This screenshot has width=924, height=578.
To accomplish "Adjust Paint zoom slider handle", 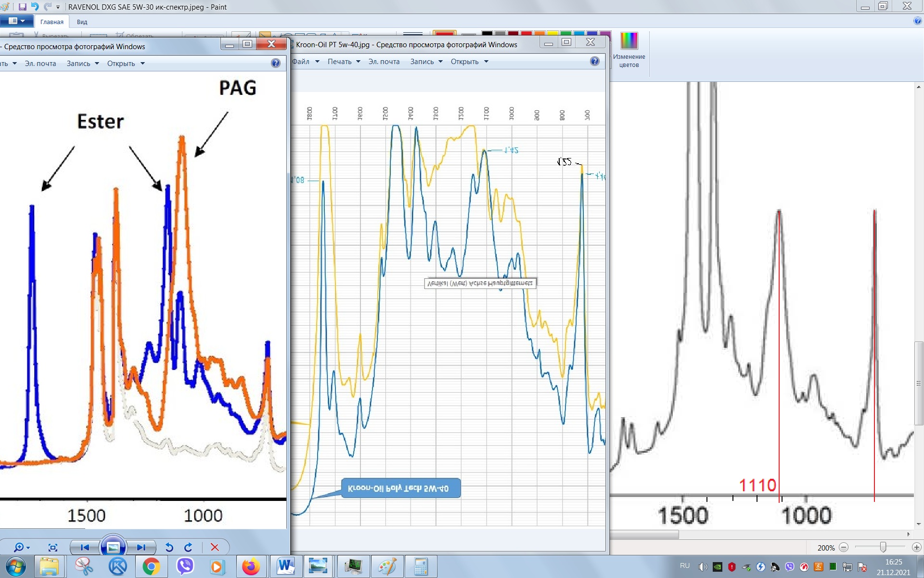I will [883, 547].
